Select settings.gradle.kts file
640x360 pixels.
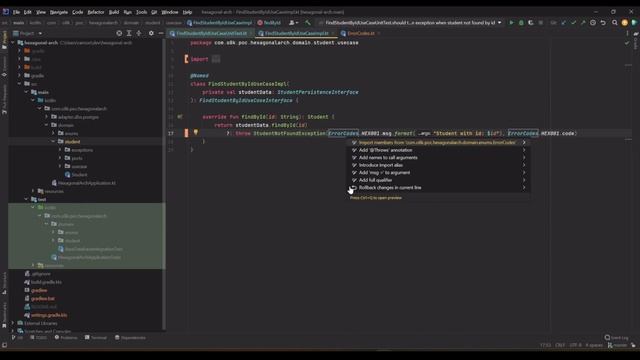pos(46,315)
